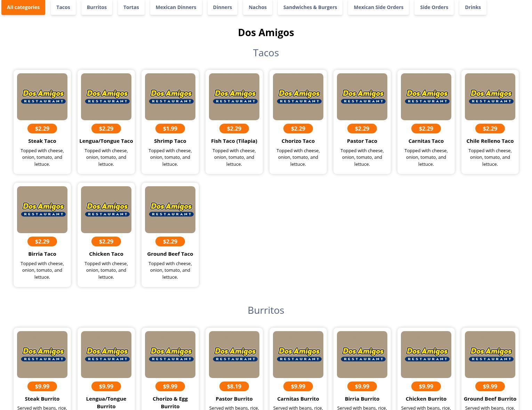Image resolution: width=532 pixels, height=410 pixels.
Task: Select the Mexican Side Orders tab
Action: 378,7
